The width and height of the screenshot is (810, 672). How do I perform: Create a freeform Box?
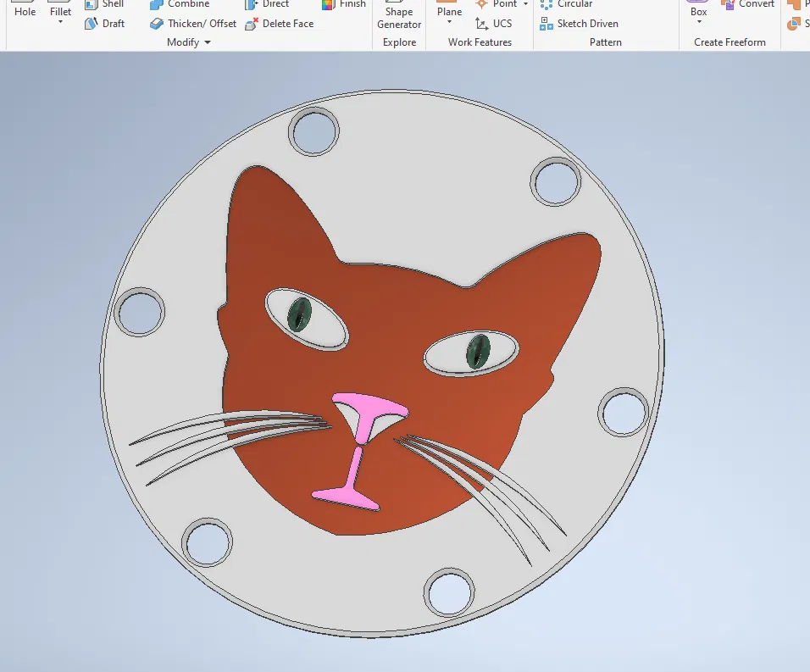pyautogui.click(x=698, y=10)
